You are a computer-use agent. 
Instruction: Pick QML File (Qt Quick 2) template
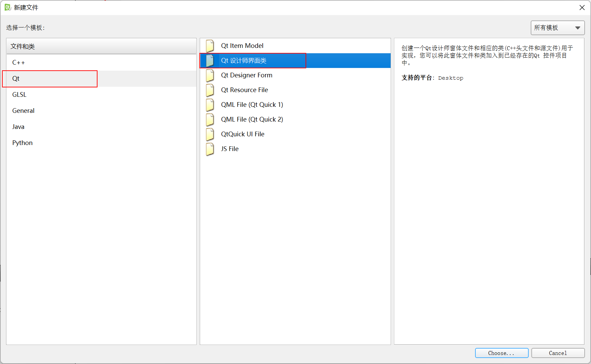(x=295, y=120)
